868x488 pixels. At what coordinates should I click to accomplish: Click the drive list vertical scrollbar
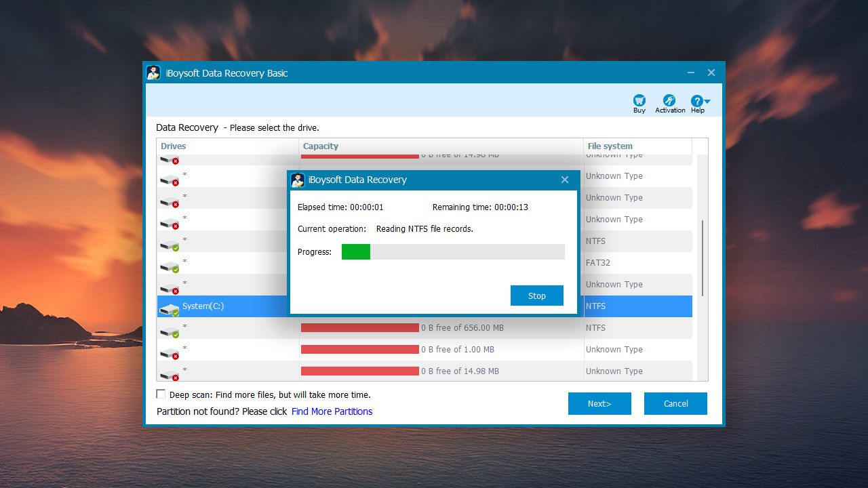(703, 258)
